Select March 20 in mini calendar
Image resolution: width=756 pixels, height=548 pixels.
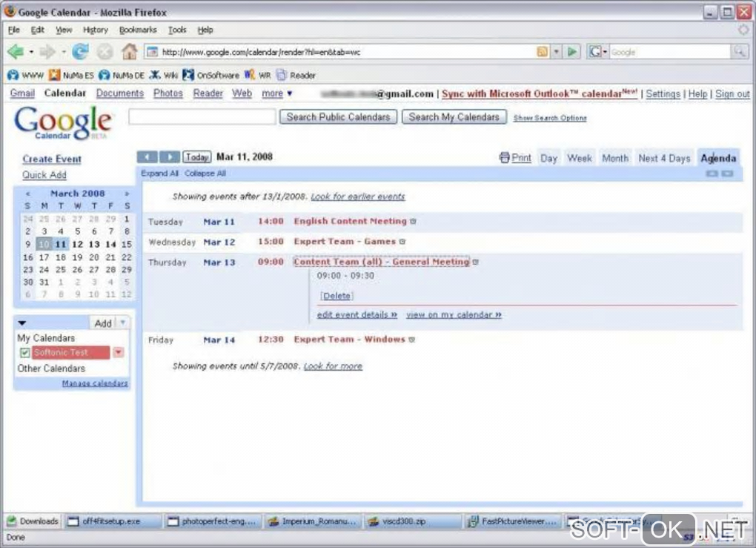pyautogui.click(x=94, y=257)
